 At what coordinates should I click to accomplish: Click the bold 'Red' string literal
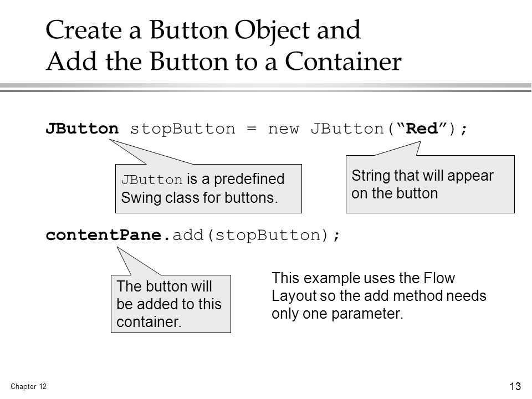pyautogui.click(x=422, y=128)
